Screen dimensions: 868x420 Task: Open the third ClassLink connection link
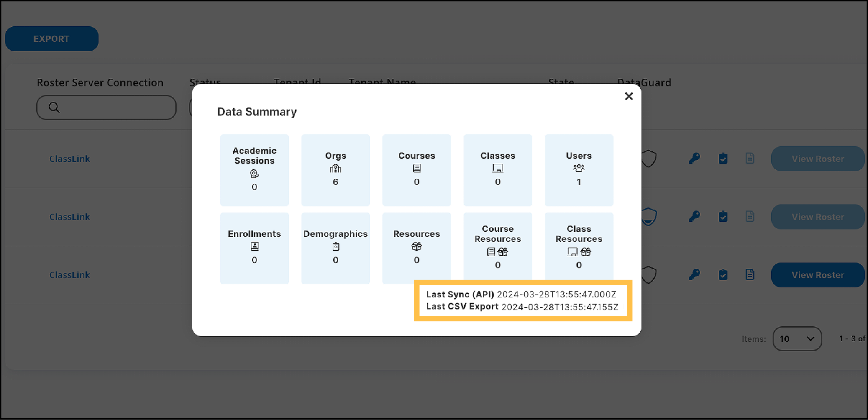pos(70,275)
